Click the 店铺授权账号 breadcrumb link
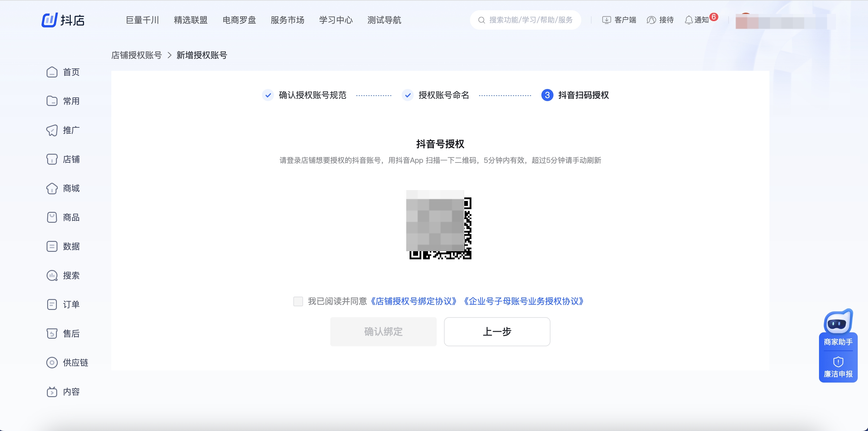Image resolution: width=868 pixels, height=431 pixels. [136, 55]
